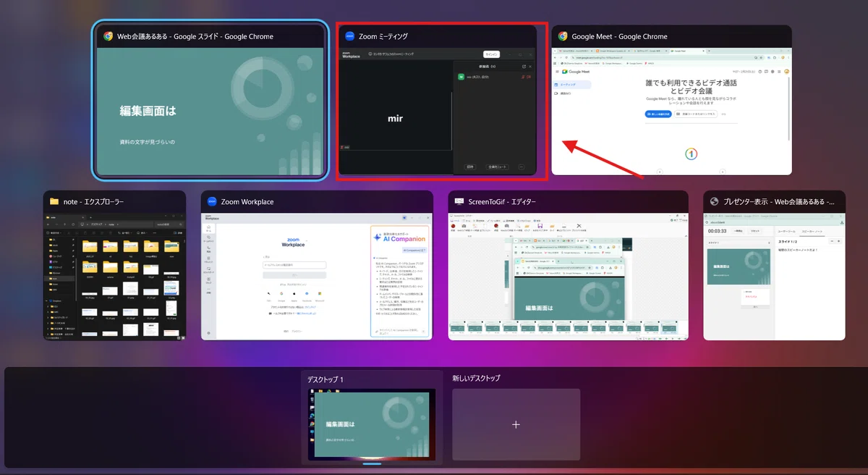Switch to the Web会議あるある Google スライド preview
This screenshot has height=475, width=868.
[x=210, y=112]
